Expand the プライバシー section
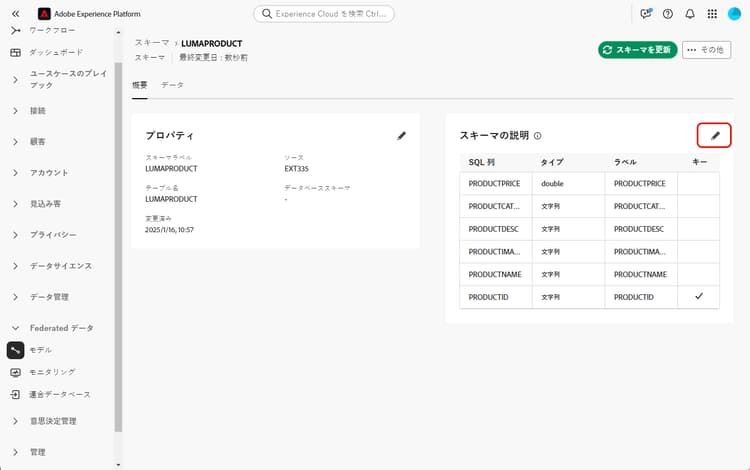The width and height of the screenshot is (750, 470). point(15,235)
